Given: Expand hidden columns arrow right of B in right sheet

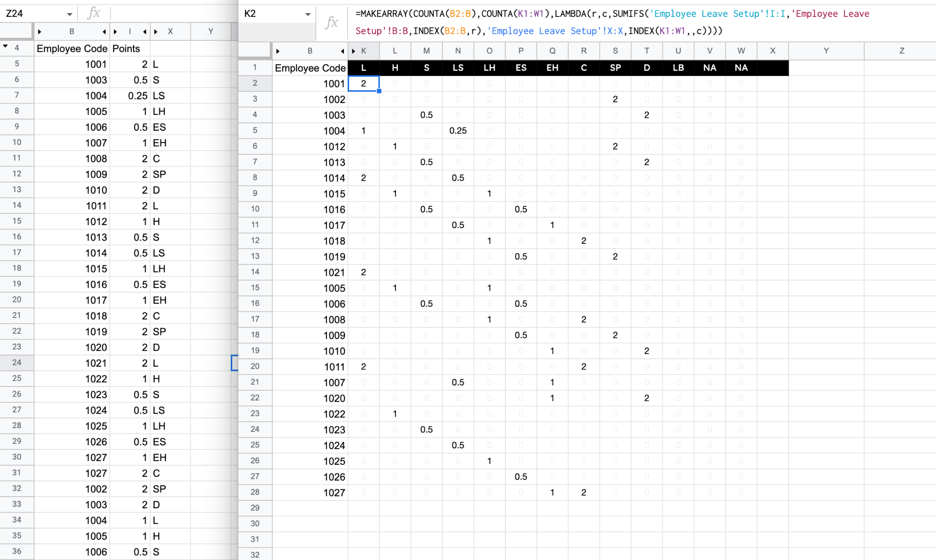Looking at the screenshot, I should 342,51.
